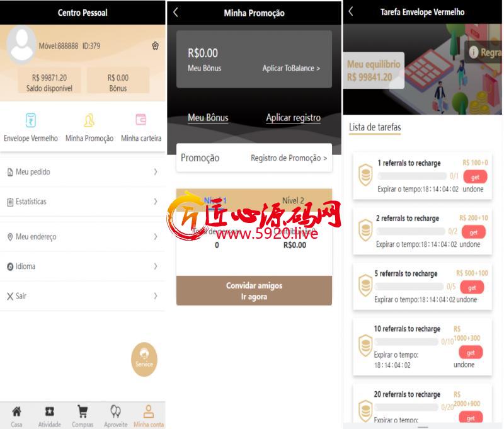
Task: Open the settings gear beside ID:379
Action: pyautogui.click(x=155, y=46)
